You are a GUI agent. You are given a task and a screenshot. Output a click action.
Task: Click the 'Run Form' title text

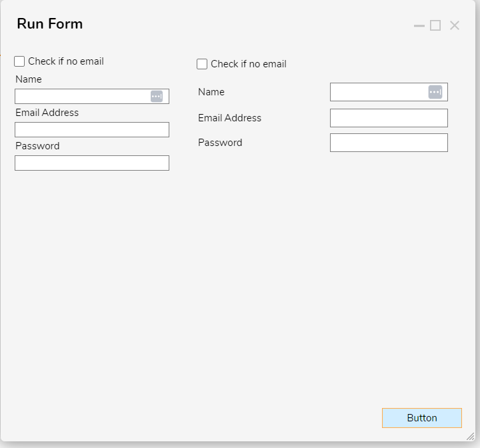click(50, 24)
